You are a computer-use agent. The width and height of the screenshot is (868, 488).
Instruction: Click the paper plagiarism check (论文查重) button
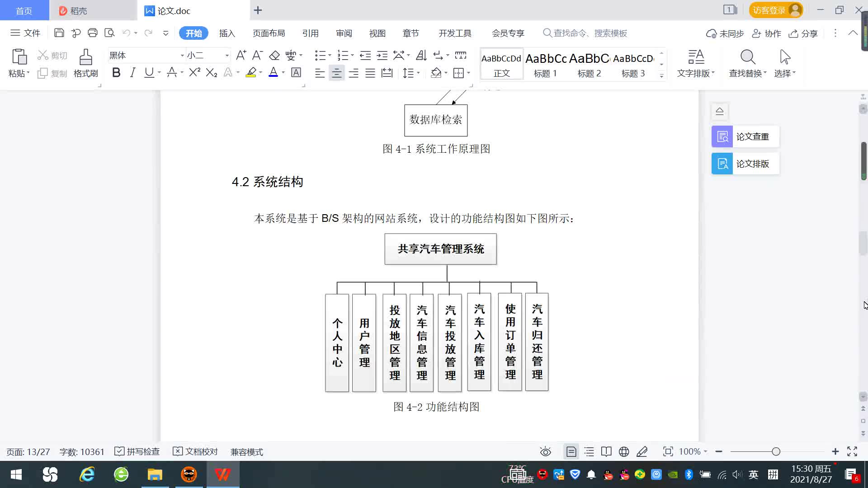tap(745, 136)
